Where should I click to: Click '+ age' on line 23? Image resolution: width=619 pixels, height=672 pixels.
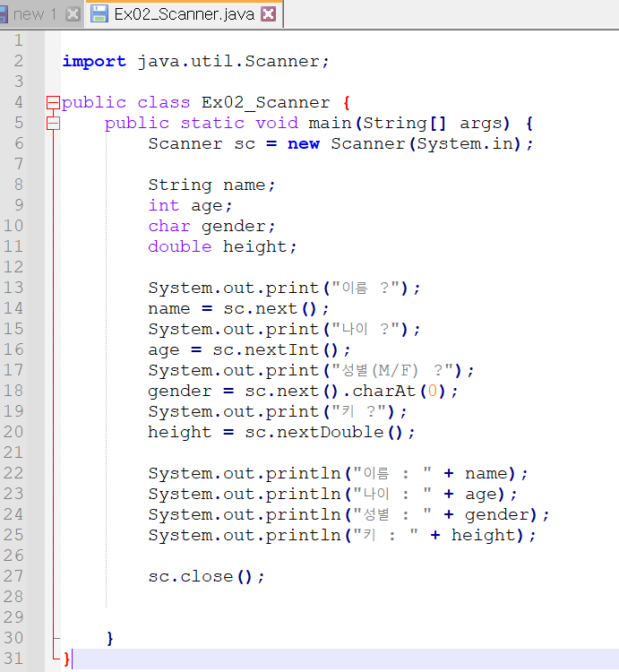[470, 494]
